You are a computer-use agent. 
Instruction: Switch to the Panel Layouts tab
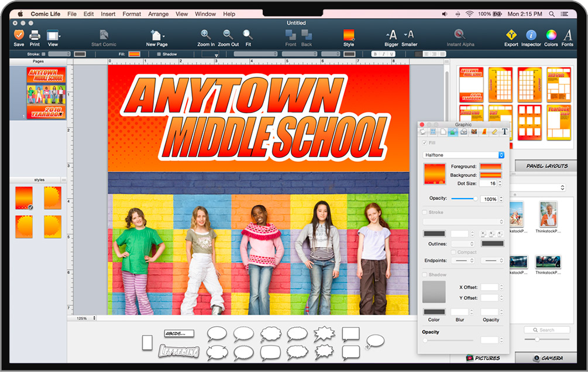pyautogui.click(x=546, y=166)
